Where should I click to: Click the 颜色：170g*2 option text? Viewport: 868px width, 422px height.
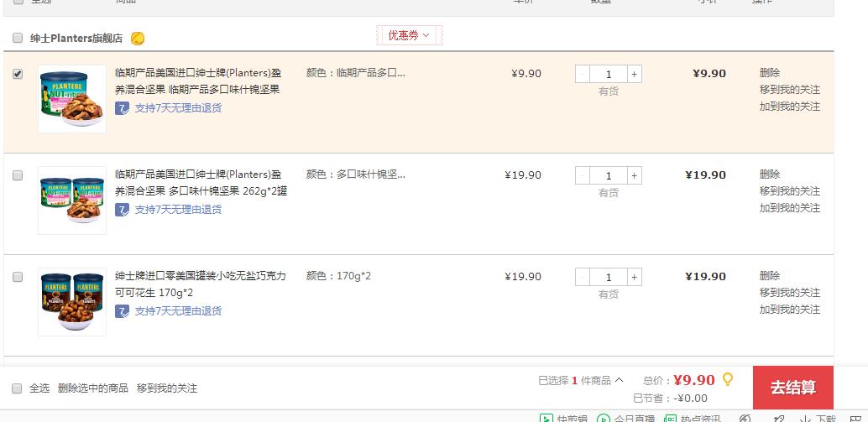click(338, 275)
